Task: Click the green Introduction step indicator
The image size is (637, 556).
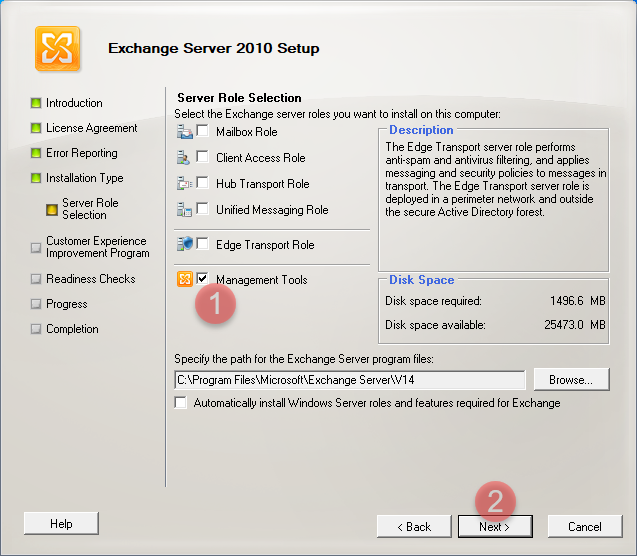Action: tap(36, 103)
